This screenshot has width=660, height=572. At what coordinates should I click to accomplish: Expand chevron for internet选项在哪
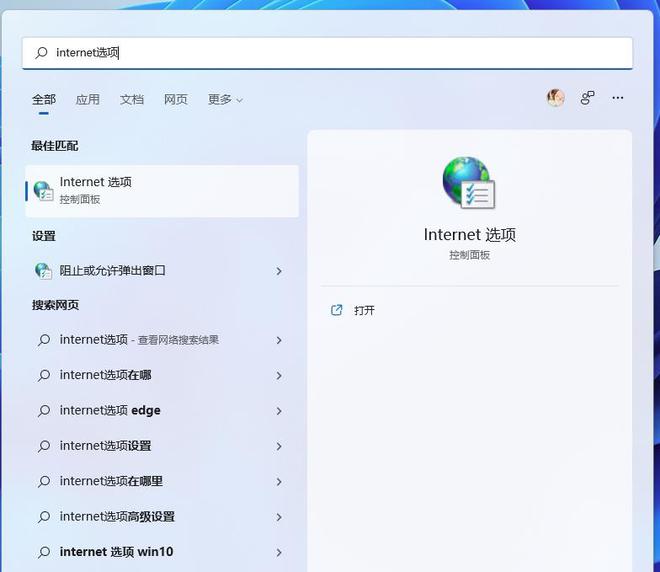tap(279, 375)
